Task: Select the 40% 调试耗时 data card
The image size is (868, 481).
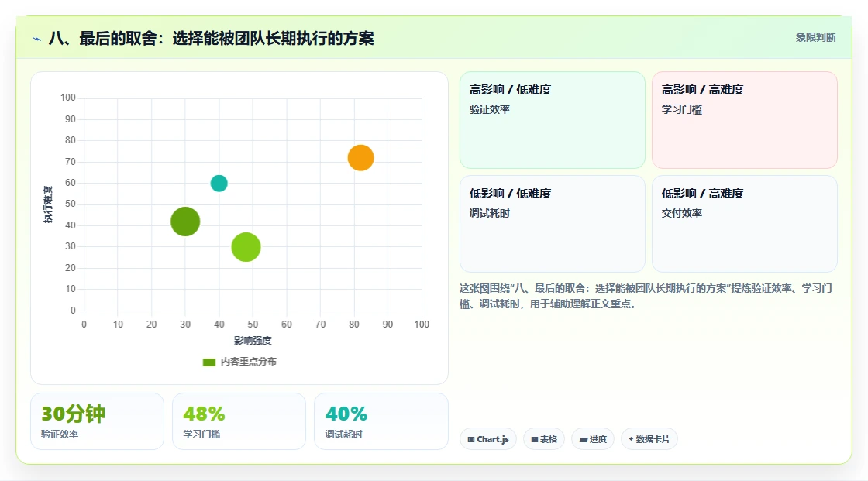Action: click(381, 421)
